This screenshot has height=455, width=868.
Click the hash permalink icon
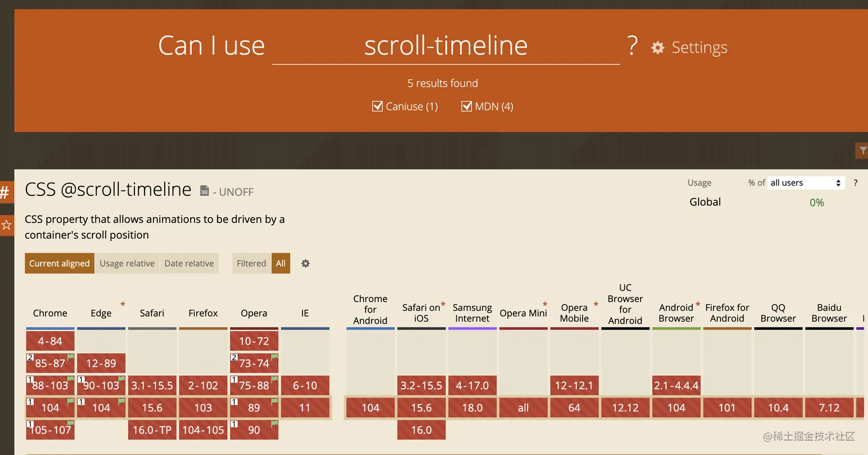(6, 192)
